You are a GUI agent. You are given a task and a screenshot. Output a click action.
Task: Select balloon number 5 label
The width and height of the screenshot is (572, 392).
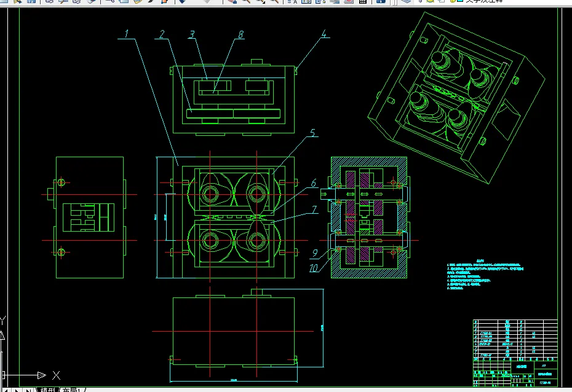click(x=312, y=133)
